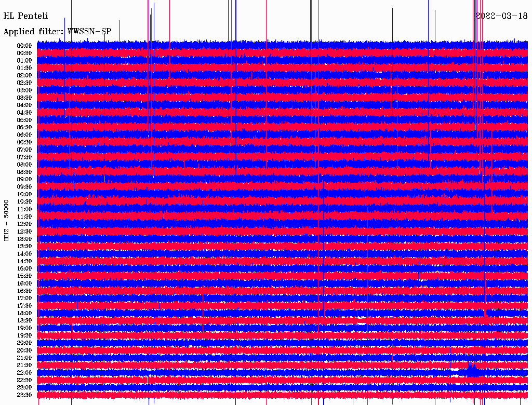532x405 pixels.
Task: Select the 15:30 time row label
Action: point(24,276)
